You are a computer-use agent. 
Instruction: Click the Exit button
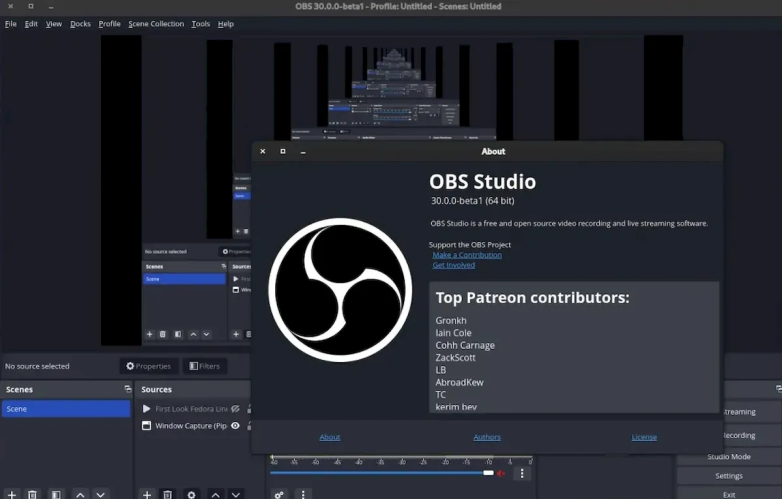click(x=729, y=495)
